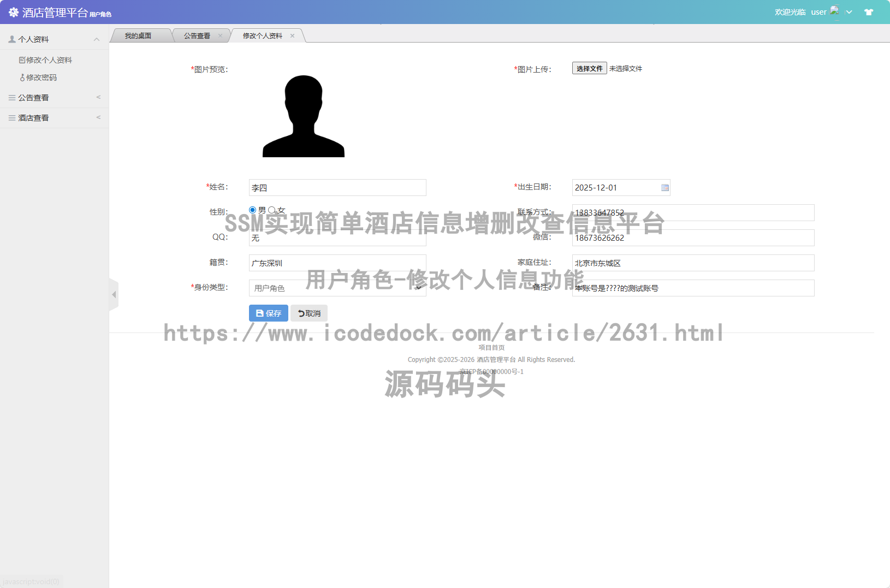
Task: Click the list icon next to 公告查看
Action: [x=11, y=97]
